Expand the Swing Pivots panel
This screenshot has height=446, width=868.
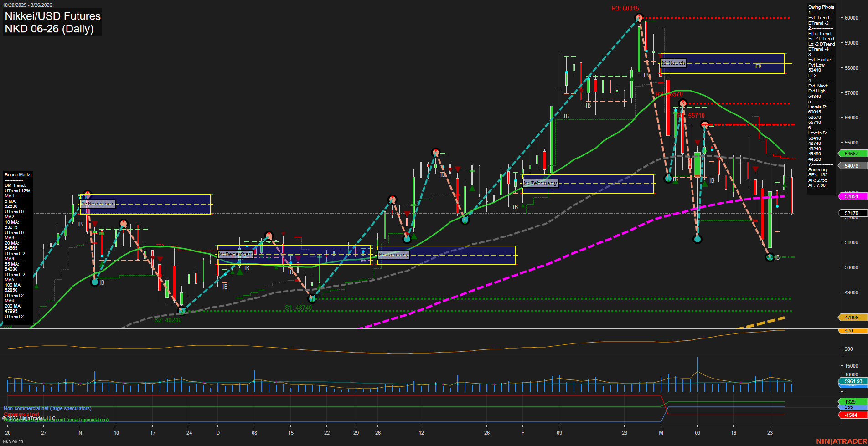tap(821, 7)
